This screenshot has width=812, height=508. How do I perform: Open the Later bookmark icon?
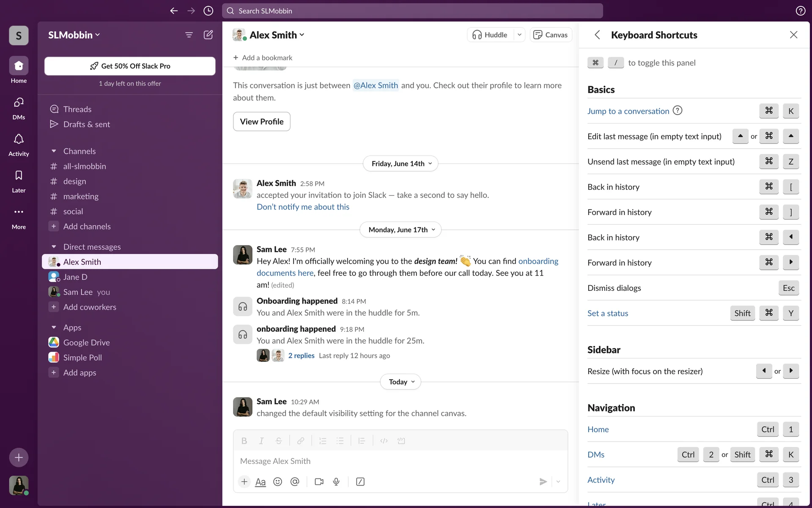tap(19, 181)
